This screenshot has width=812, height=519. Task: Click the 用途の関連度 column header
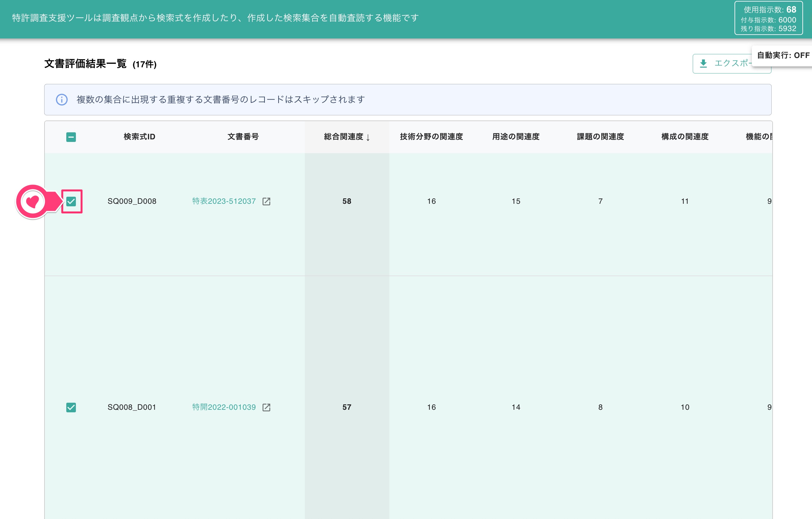coord(516,137)
